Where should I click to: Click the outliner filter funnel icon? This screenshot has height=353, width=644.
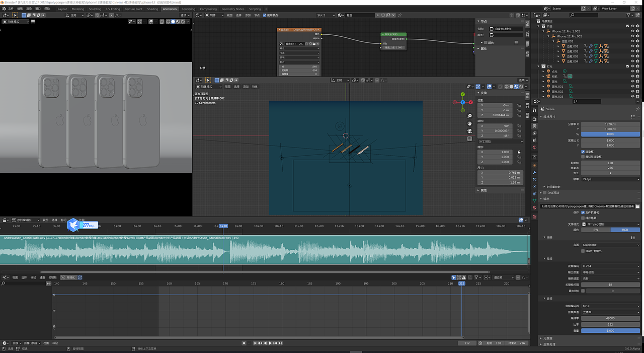tap(629, 15)
